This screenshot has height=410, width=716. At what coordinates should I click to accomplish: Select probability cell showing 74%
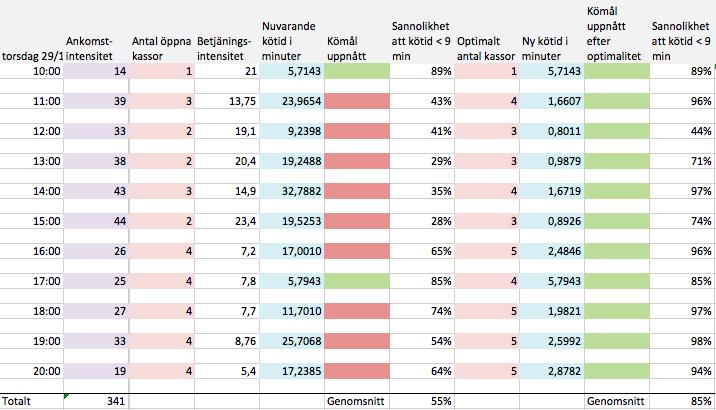(x=422, y=311)
